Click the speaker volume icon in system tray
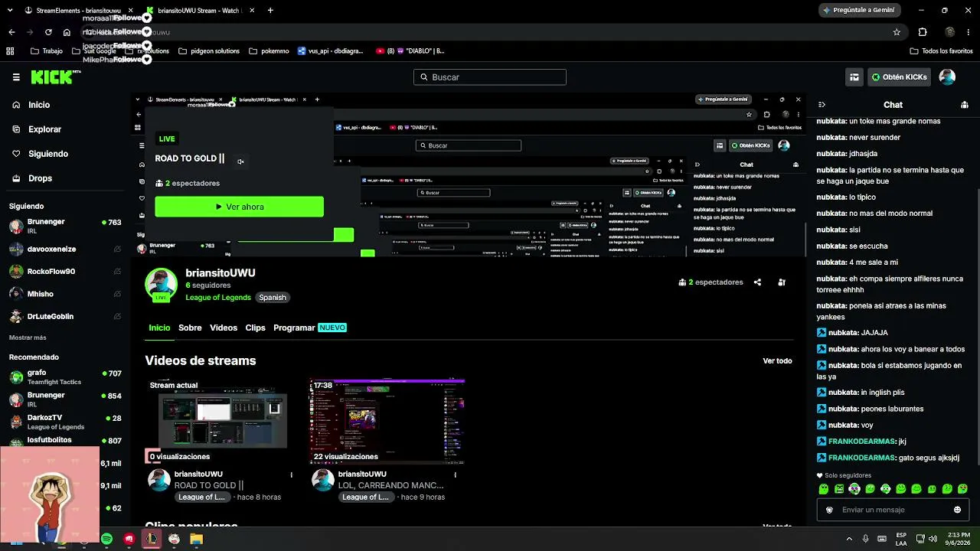Screen dimensions: 980x551 (x=933, y=539)
